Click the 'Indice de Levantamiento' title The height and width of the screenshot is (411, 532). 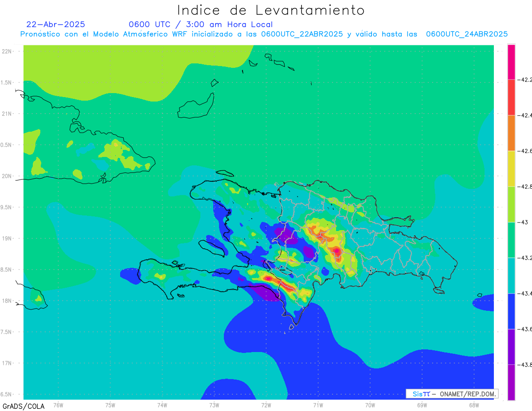coord(271,10)
